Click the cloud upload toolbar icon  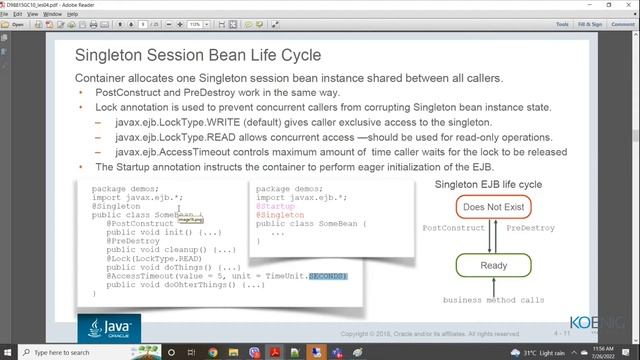click(71, 25)
